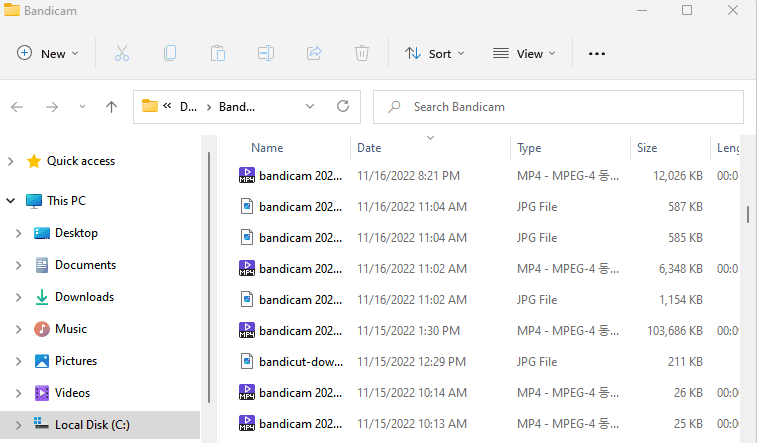Open the View layout dropdown

click(524, 53)
